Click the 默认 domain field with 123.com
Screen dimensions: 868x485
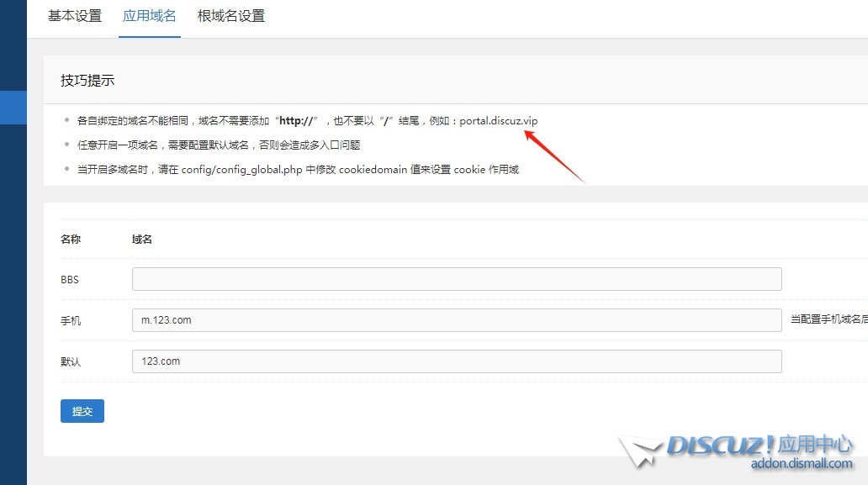457,361
